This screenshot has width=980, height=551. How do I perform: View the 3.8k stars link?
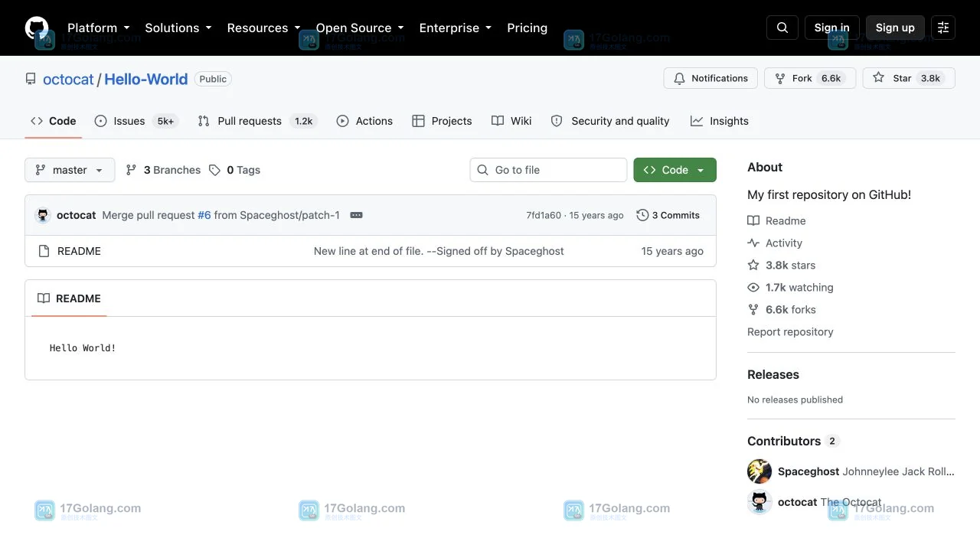pyautogui.click(x=782, y=265)
